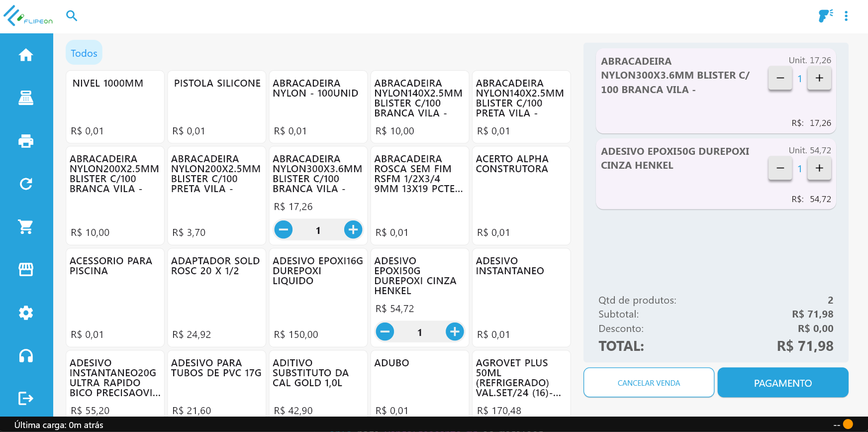868x432 pixels.
Task: Click the barcode scanner icon
Action: [x=825, y=16]
